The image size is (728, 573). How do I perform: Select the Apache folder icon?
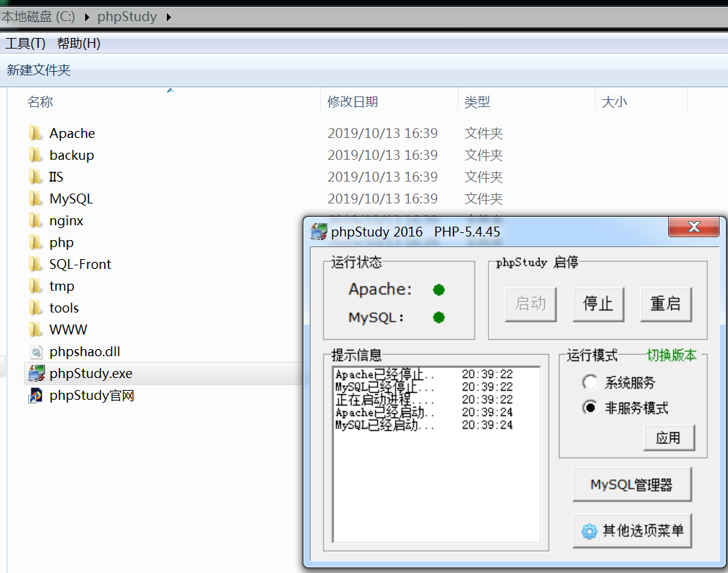(x=35, y=133)
